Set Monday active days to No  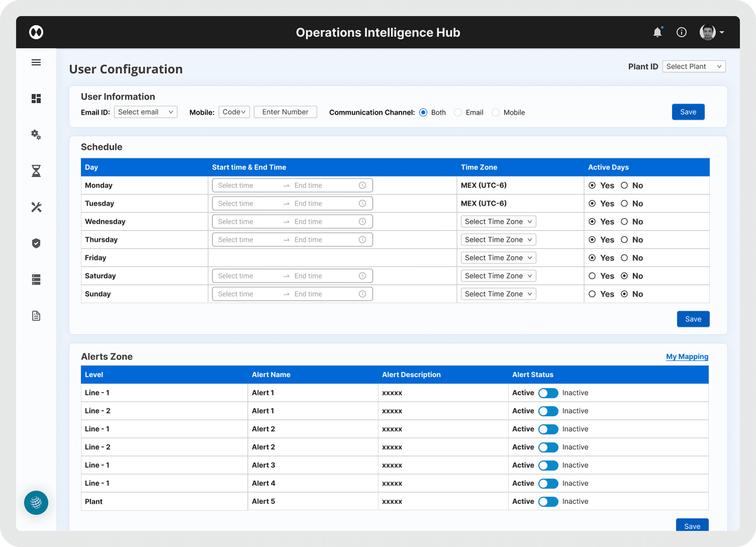tap(624, 185)
